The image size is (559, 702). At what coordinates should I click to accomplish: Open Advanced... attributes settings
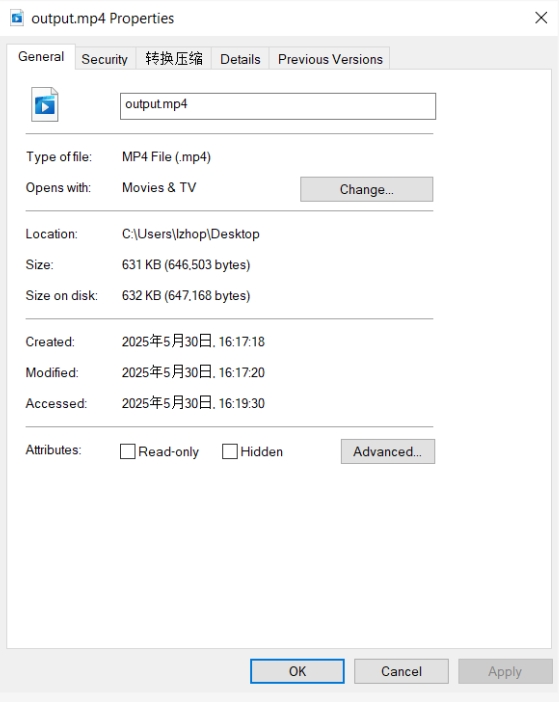coord(388,451)
